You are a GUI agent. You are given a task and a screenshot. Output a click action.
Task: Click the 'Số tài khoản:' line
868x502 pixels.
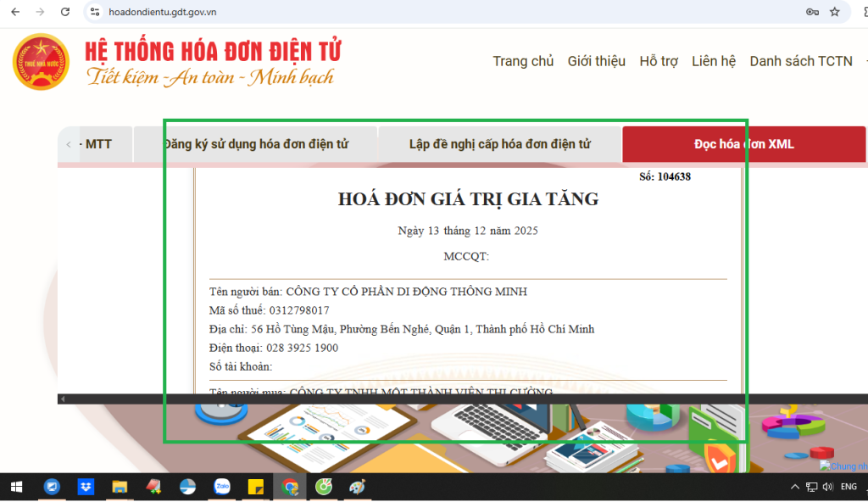click(x=241, y=367)
